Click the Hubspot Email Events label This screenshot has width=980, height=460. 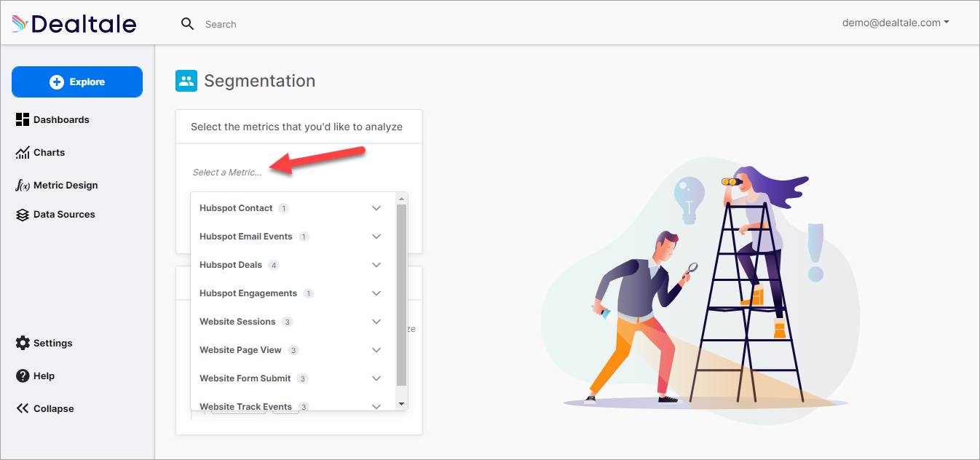point(246,237)
